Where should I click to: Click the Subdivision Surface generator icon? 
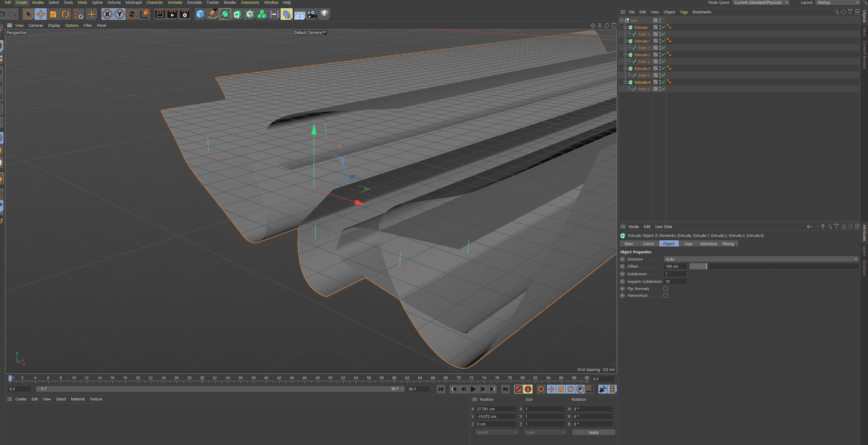225,14
